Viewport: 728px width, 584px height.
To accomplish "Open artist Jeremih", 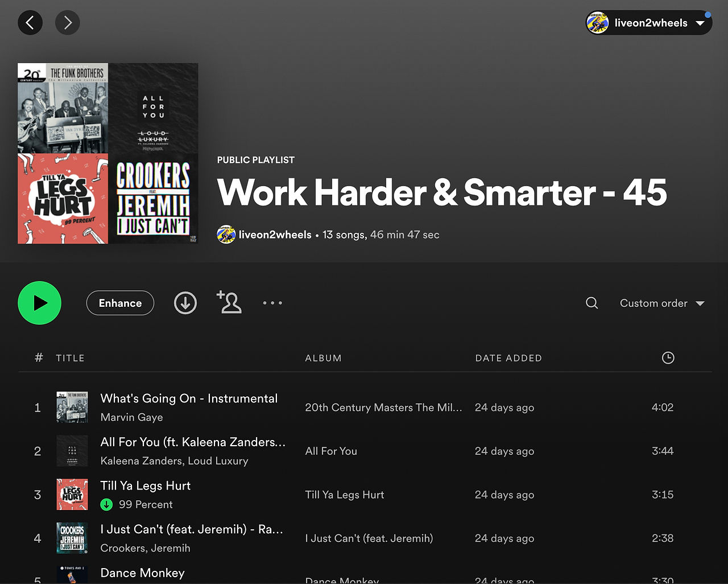I will pyautogui.click(x=171, y=548).
